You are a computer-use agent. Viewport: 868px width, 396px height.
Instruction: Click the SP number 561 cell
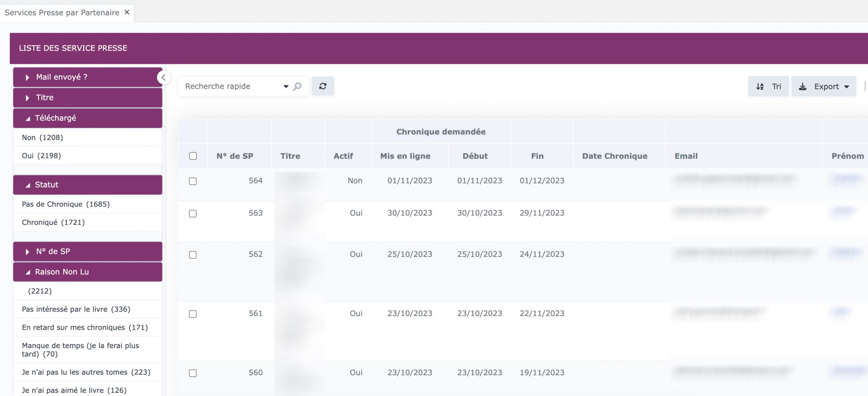point(255,314)
